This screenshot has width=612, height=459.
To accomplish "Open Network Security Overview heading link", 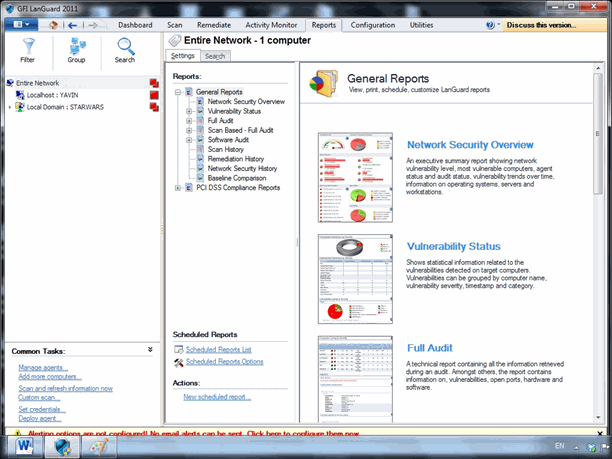I will [x=470, y=145].
